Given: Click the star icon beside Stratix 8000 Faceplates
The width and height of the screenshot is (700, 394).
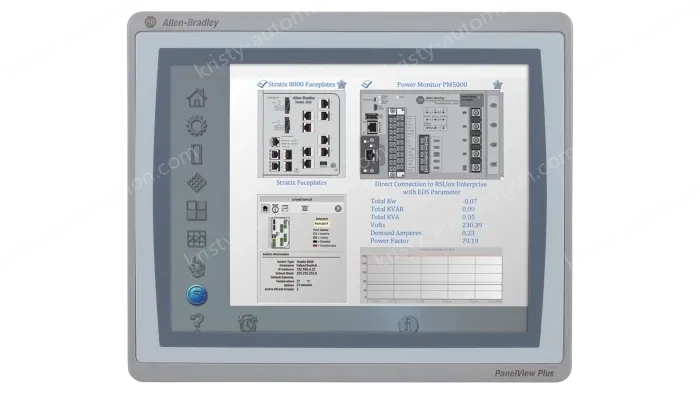Looking at the screenshot, I should [342, 84].
